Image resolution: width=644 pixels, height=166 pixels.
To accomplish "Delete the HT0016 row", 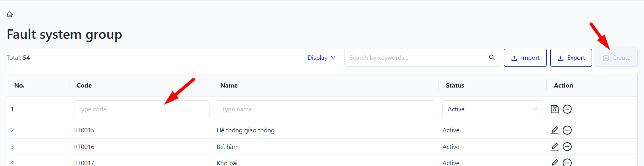I will [x=567, y=147].
